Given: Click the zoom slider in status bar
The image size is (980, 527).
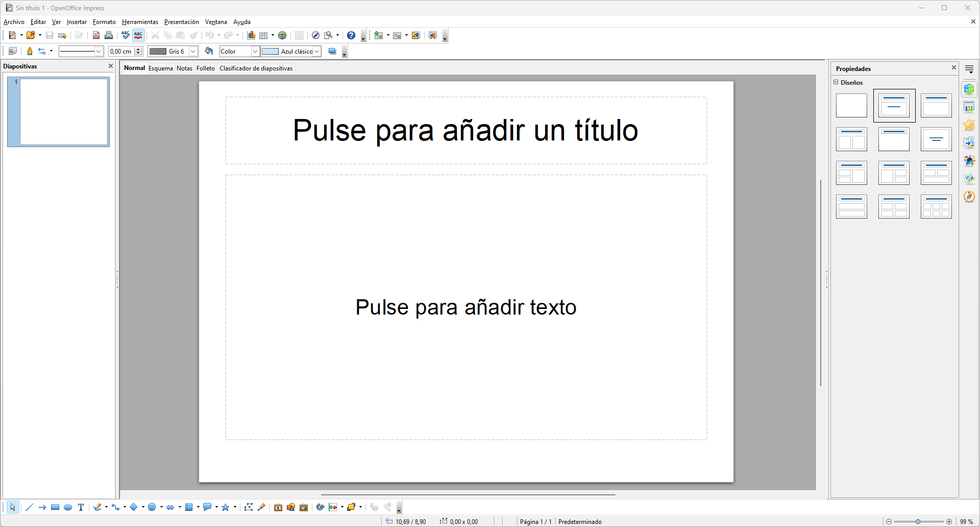Looking at the screenshot, I should [x=918, y=521].
